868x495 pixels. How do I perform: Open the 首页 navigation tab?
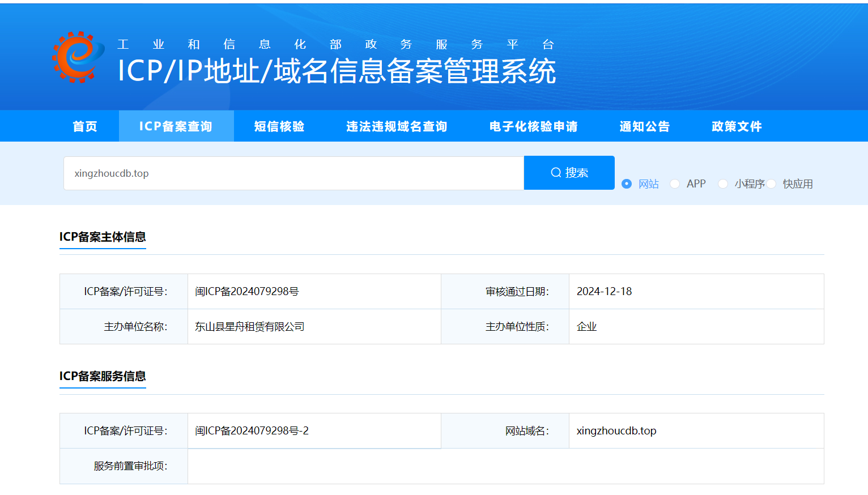click(85, 126)
